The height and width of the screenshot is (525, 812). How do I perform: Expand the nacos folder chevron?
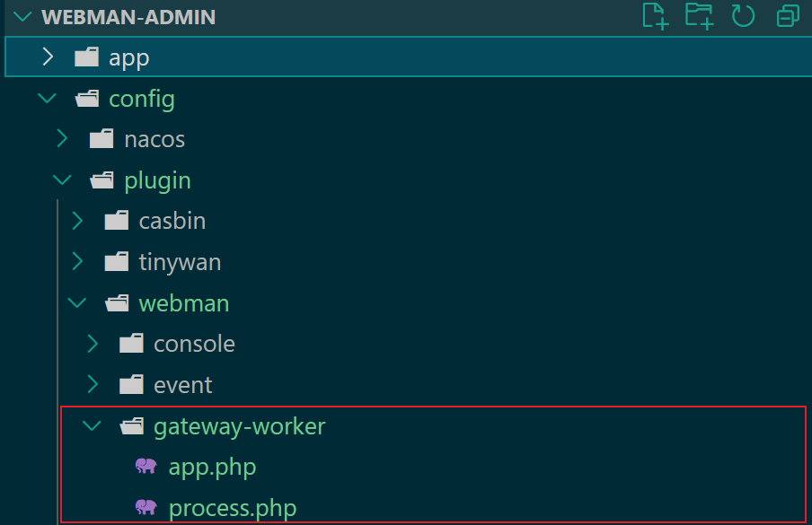(62, 138)
